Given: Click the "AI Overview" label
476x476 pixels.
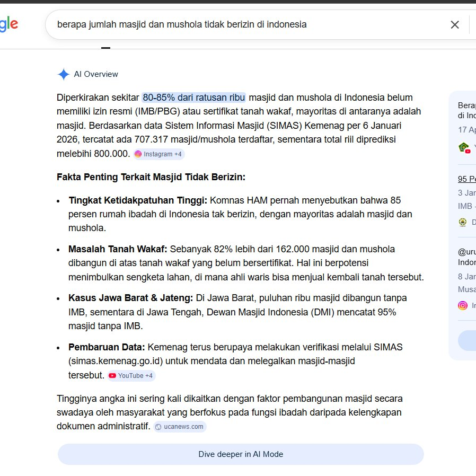Looking at the screenshot, I should click(96, 74).
